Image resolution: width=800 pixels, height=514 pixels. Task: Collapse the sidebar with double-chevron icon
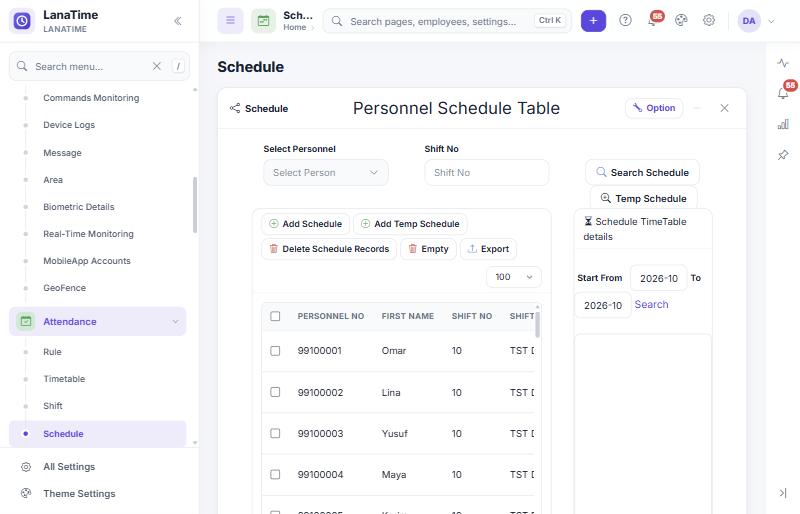(178, 21)
